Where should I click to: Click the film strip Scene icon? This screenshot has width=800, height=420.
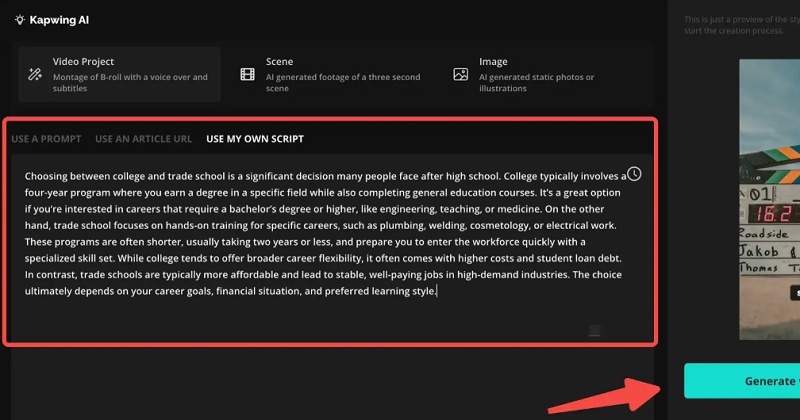pos(247,74)
